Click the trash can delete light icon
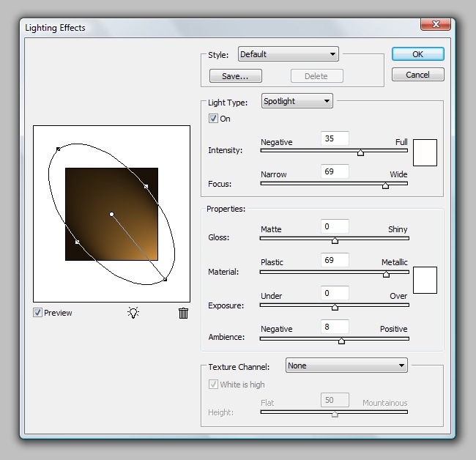The image size is (476, 460). coord(183,313)
